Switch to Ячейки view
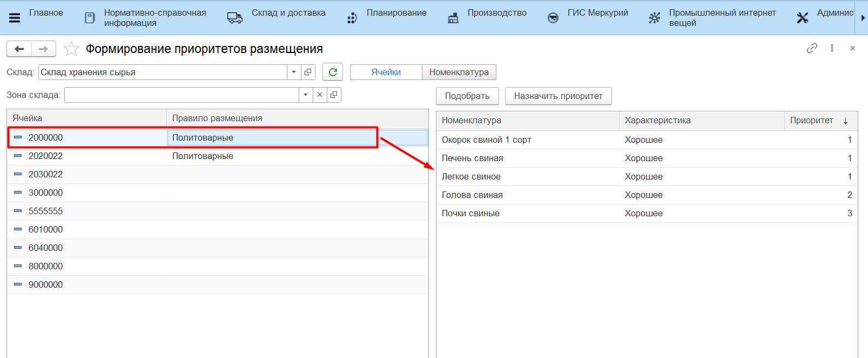This screenshot has height=358, width=868. [x=386, y=72]
